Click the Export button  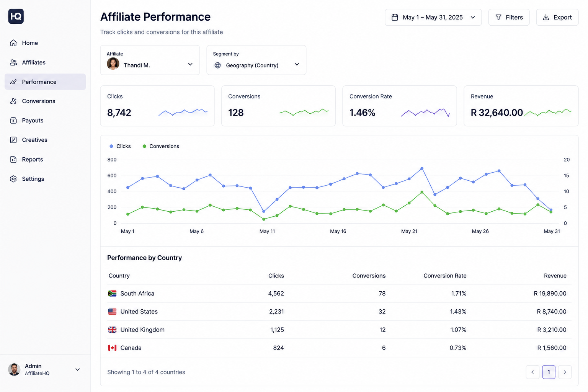coord(557,17)
